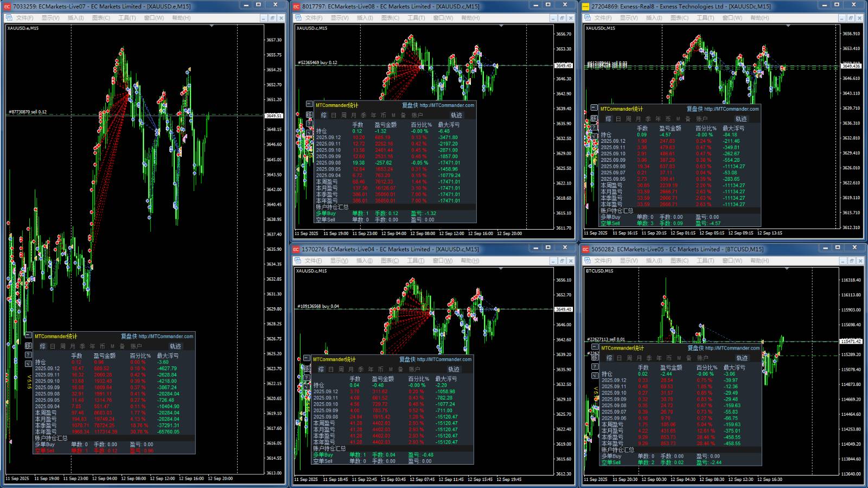Collapse the MTCommander panel in the 7033259 window
Screen dimensions: 868x488
28,335
